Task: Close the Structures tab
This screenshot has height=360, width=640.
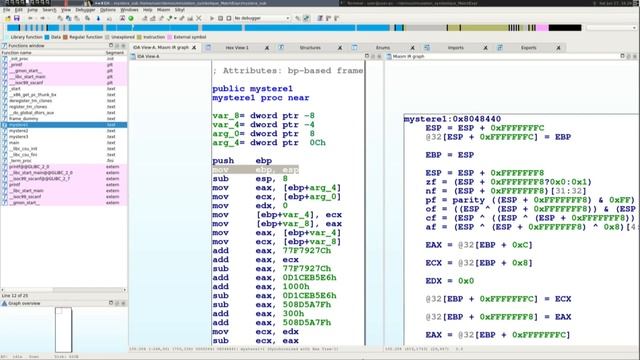Action: pyautogui.click(x=340, y=48)
